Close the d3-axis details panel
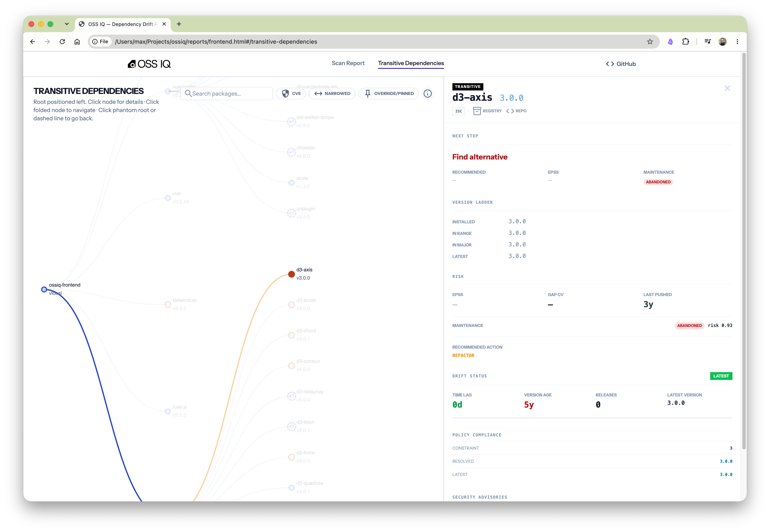 point(727,88)
